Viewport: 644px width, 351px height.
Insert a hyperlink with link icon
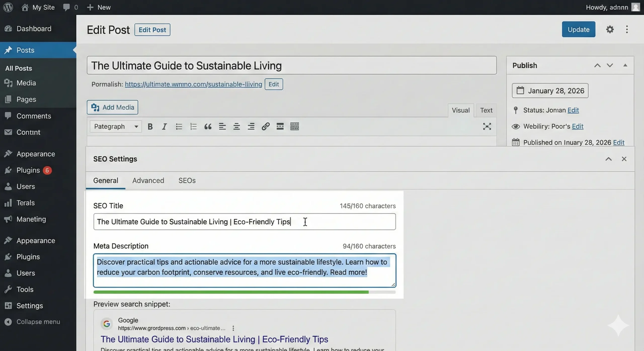(x=266, y=126)
